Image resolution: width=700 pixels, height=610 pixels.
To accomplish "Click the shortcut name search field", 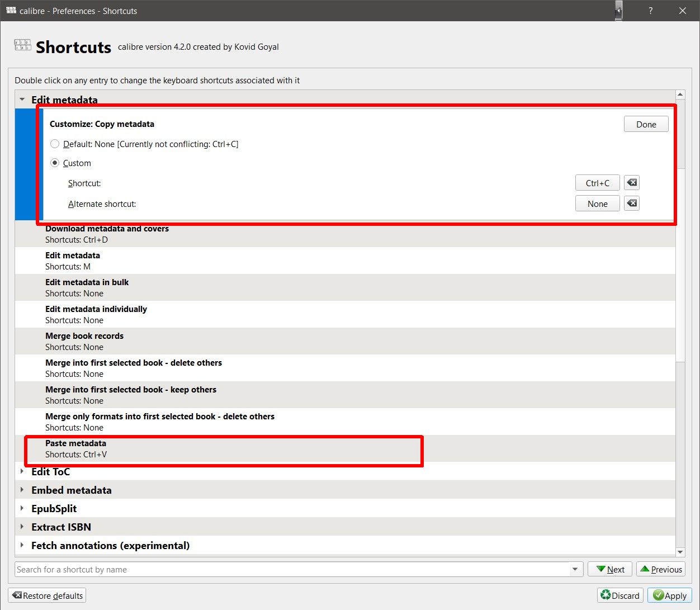I will coord(292,569).
